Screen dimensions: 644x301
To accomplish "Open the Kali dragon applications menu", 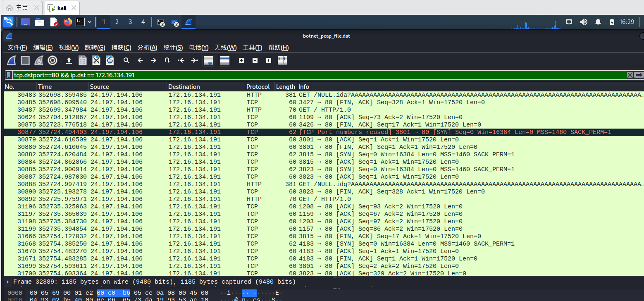I will click(x=8, y=22).
